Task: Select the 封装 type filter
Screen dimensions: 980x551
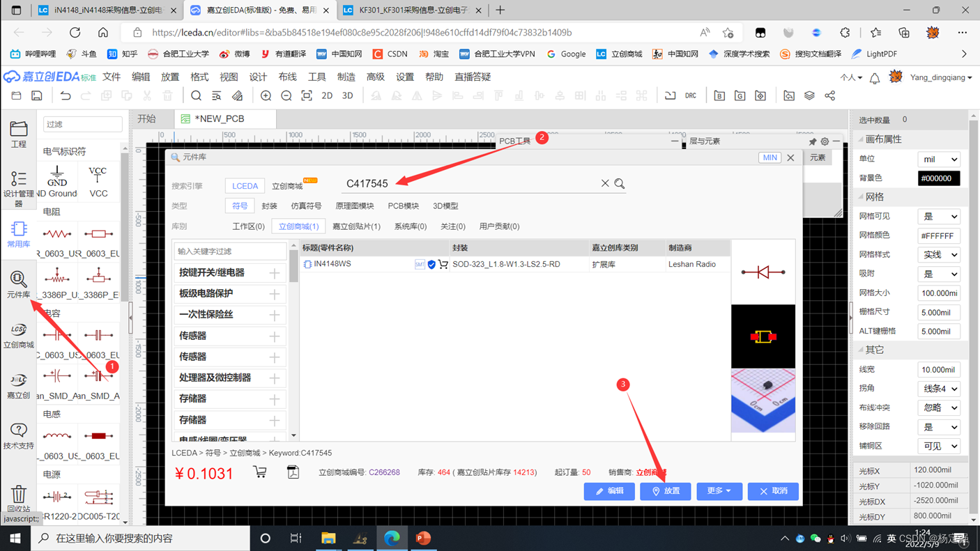Action: [269, 206]
